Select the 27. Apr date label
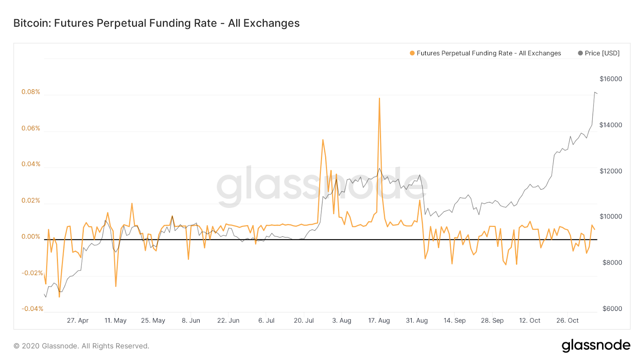This screenshot has width=644, height=362. click(x=78, y=321)
